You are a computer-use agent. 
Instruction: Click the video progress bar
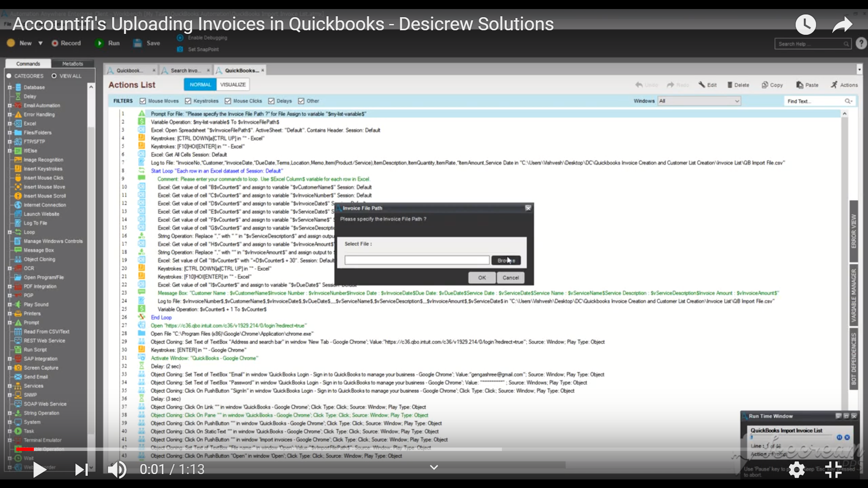point(316,449)
